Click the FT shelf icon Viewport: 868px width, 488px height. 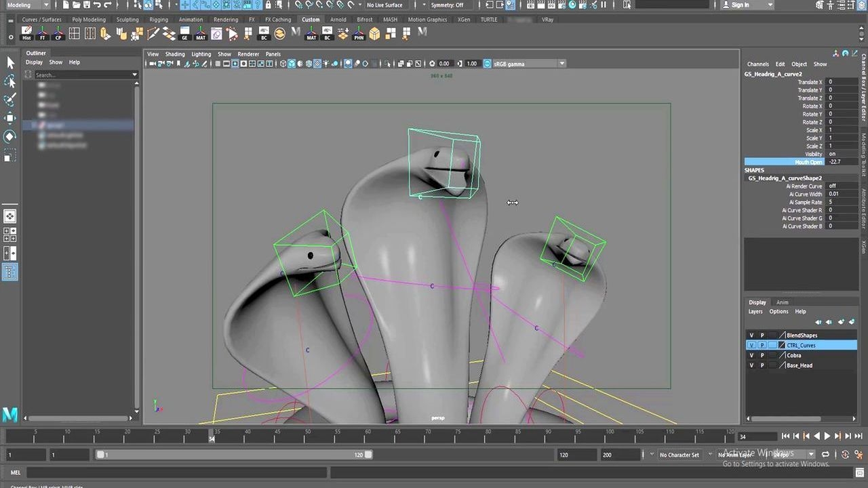tap(42, 33)
